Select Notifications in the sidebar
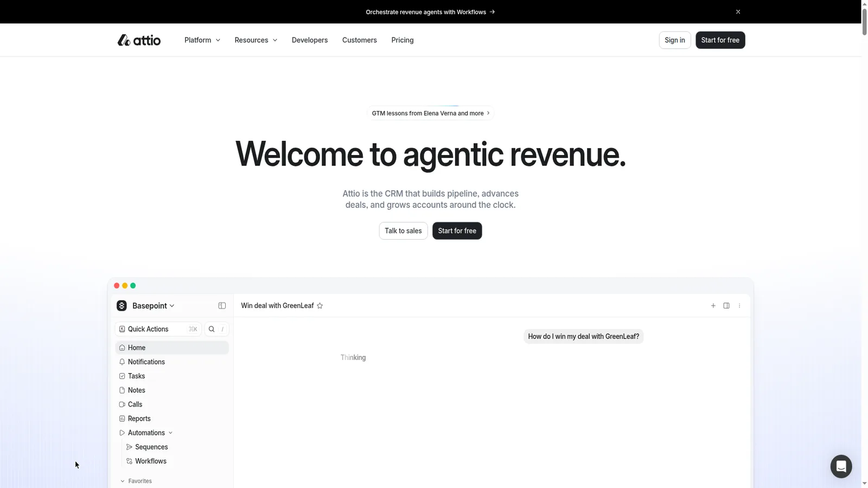868x488 pixels. point(172,362)
